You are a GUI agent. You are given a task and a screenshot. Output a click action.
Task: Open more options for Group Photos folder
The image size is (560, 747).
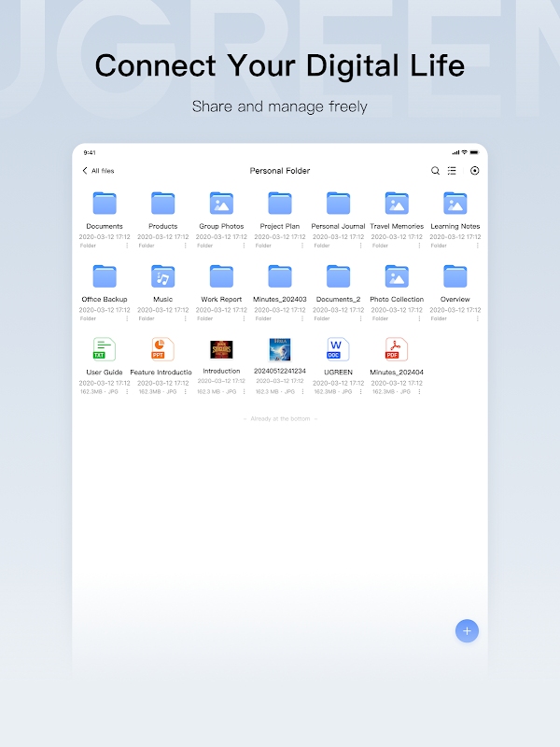[244, 246]
